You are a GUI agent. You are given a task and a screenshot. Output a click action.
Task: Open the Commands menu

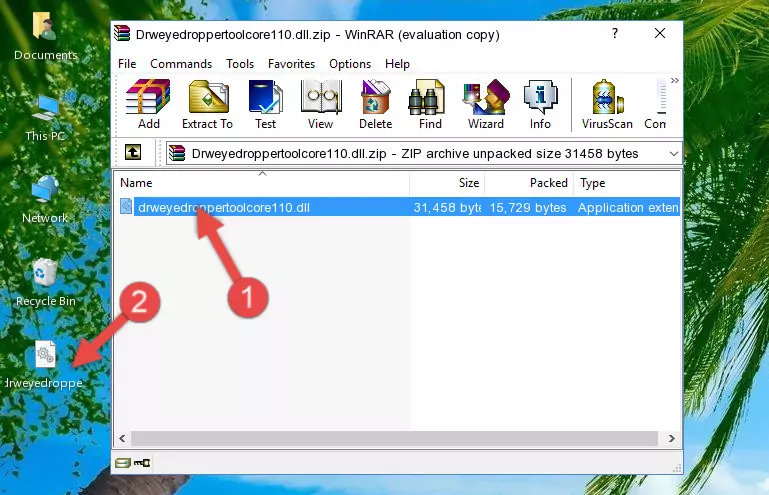(181, 64)
